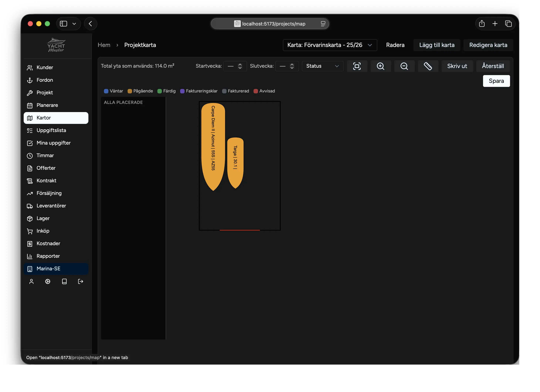Click the Faktureringsklar purple legend swatch
The height and width of the screenshot is (392, 540).
coord(183,91)
